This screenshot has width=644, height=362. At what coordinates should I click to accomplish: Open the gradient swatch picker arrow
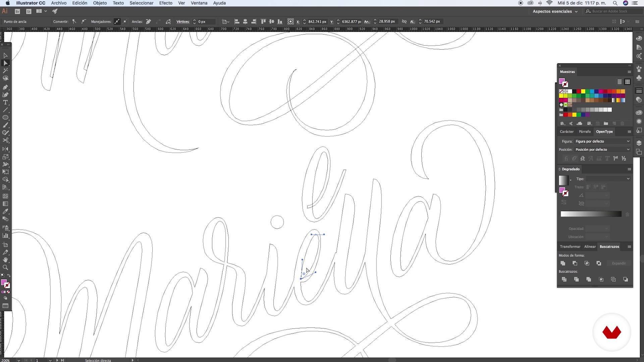tap(571, 180)
